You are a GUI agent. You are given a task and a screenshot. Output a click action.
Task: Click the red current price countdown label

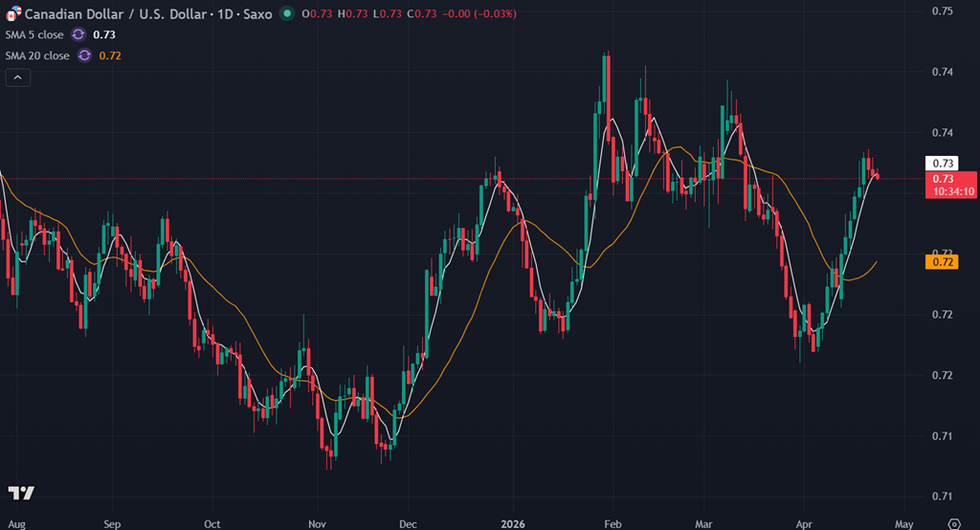click(950, 185)
